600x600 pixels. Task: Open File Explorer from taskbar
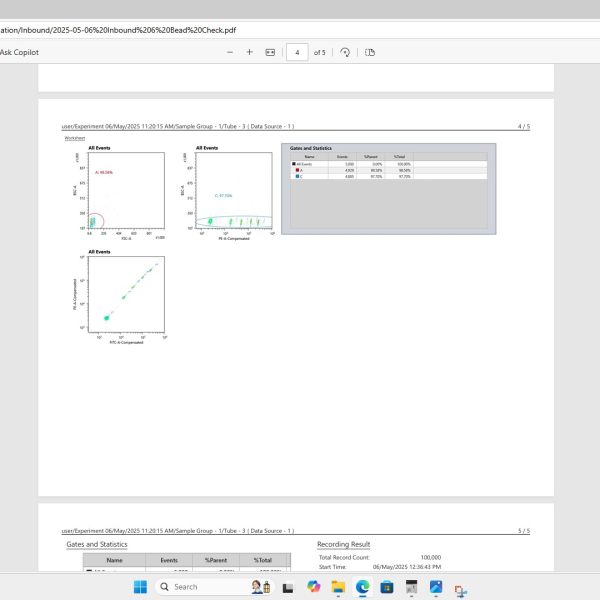(338, 586)
